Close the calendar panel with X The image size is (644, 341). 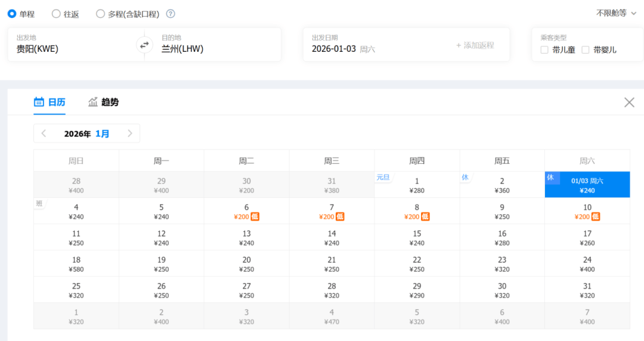pyautogui.click(x=629, y=103)
